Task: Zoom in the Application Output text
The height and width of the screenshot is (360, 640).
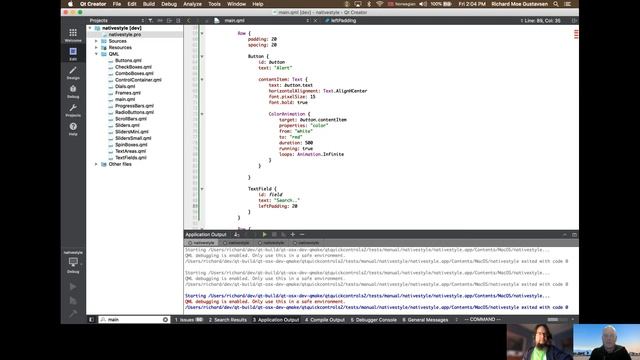Action: (293, 234)
